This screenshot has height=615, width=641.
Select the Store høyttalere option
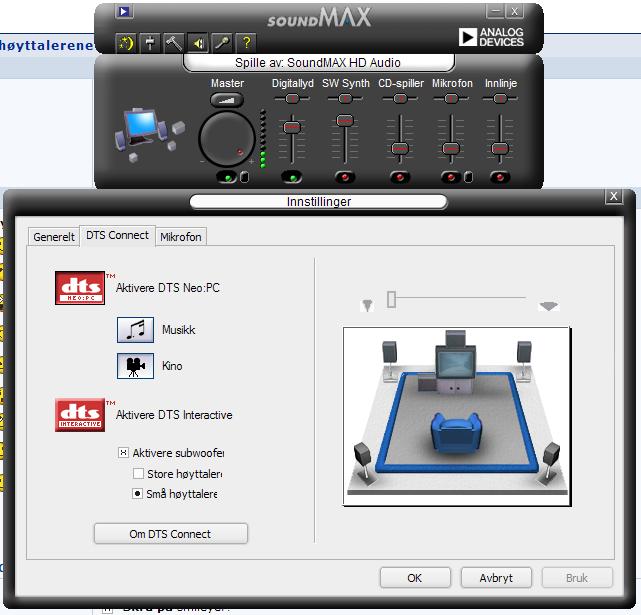click(139, 474)
